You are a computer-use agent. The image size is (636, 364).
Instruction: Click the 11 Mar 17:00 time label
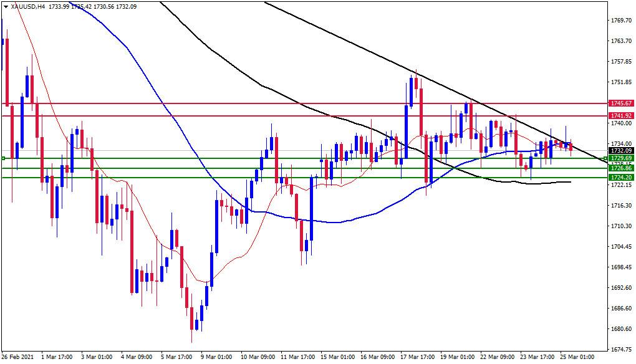[297, 357]
